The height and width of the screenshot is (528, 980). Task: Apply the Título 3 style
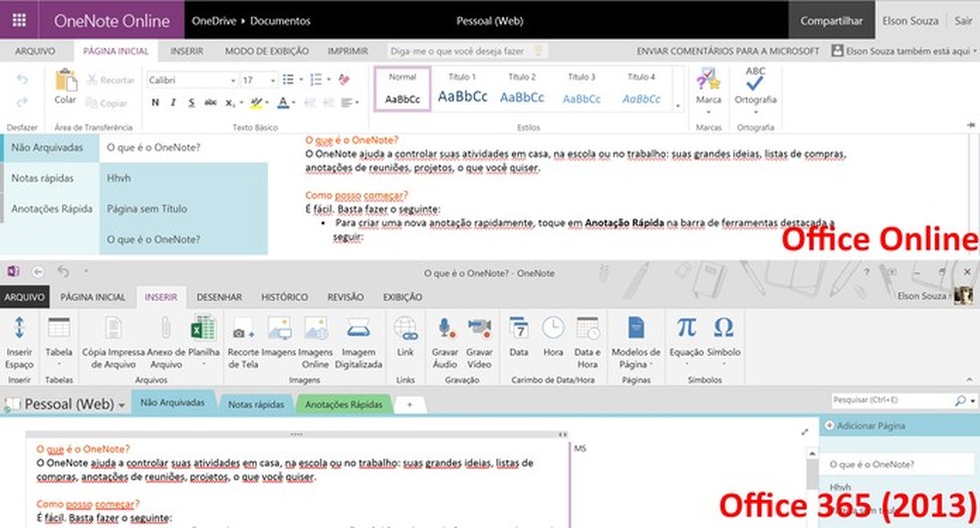pos(582,89)
